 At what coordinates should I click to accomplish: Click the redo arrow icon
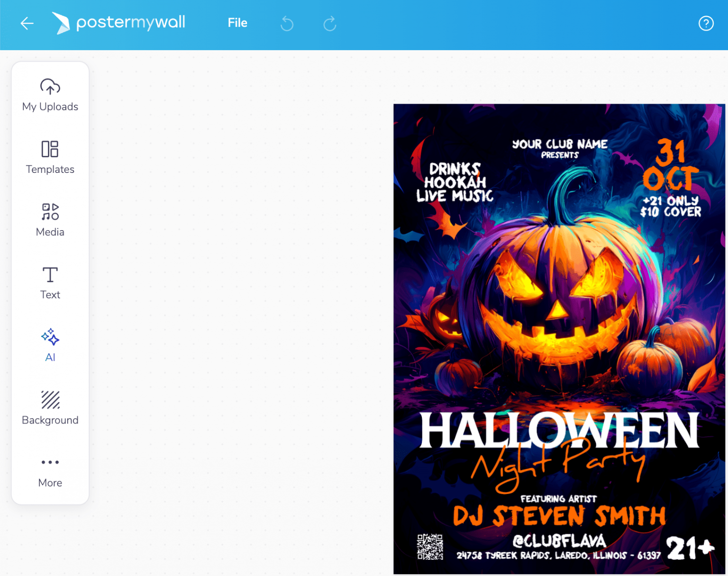(x=330, y=23)
